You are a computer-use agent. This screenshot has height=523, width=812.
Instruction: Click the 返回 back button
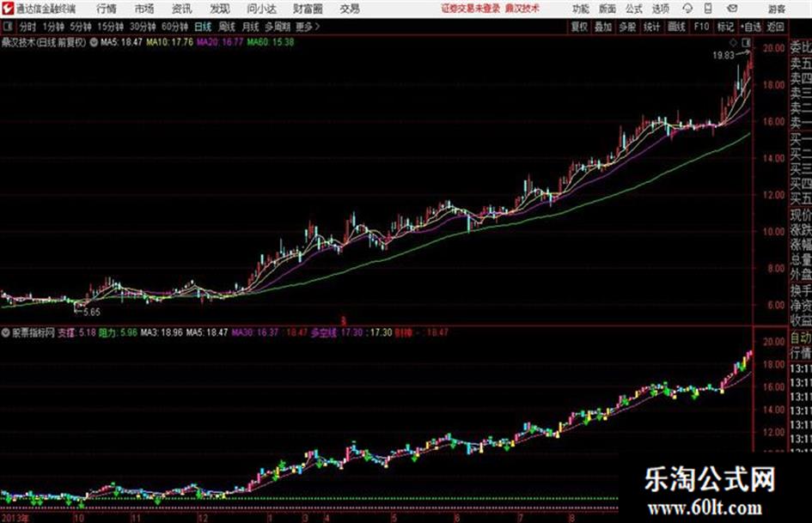775,27
